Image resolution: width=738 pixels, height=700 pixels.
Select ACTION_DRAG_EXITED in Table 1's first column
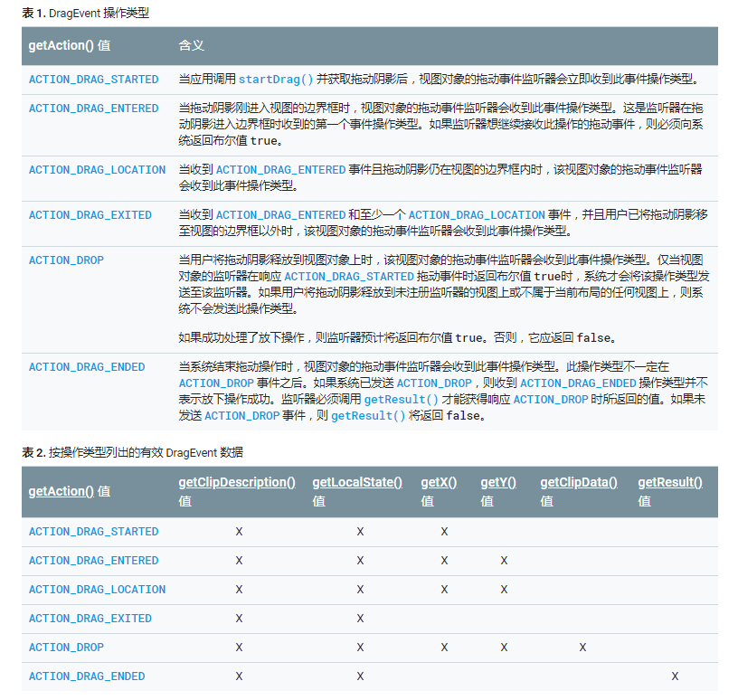pyautogui.click(x=90, y=215)
